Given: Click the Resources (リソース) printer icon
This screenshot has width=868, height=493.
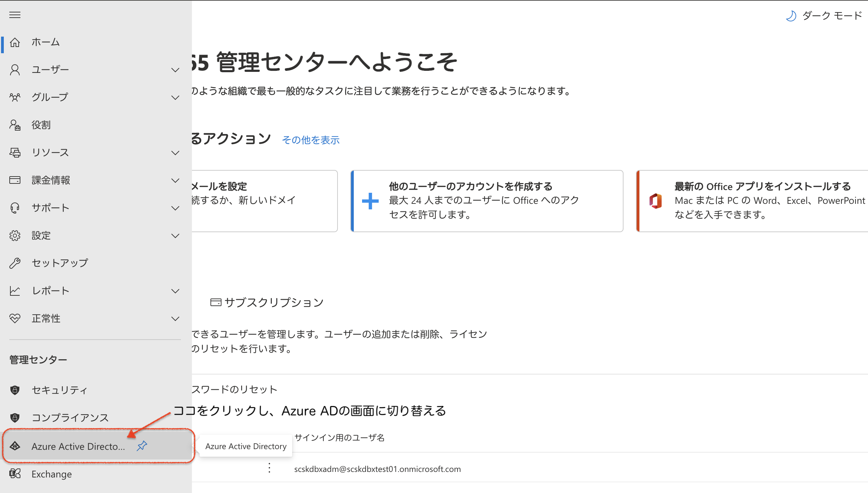Looking at the screenshot, I should coord(15,153).
